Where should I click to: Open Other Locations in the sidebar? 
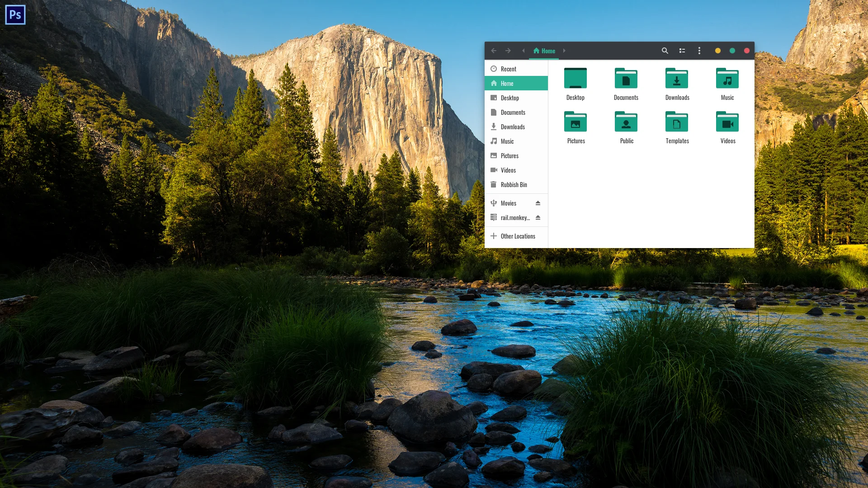(516, 236)
